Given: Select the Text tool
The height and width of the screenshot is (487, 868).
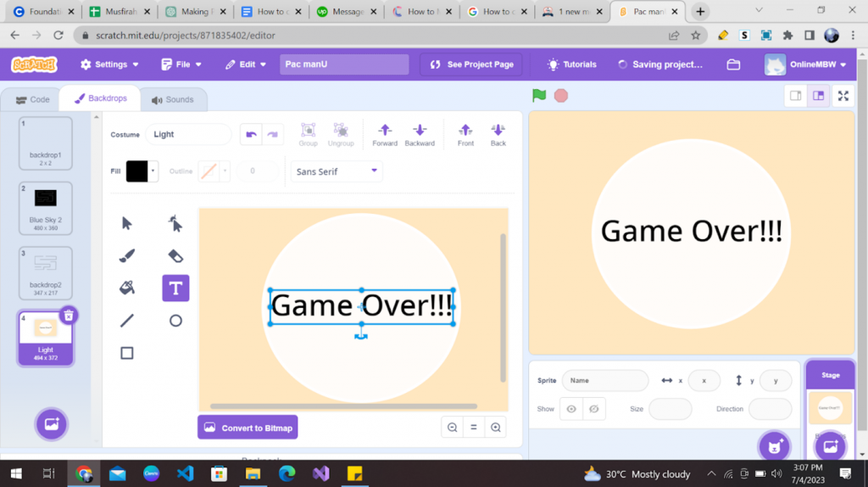Looking at the screenshot, I should (175, 288).
